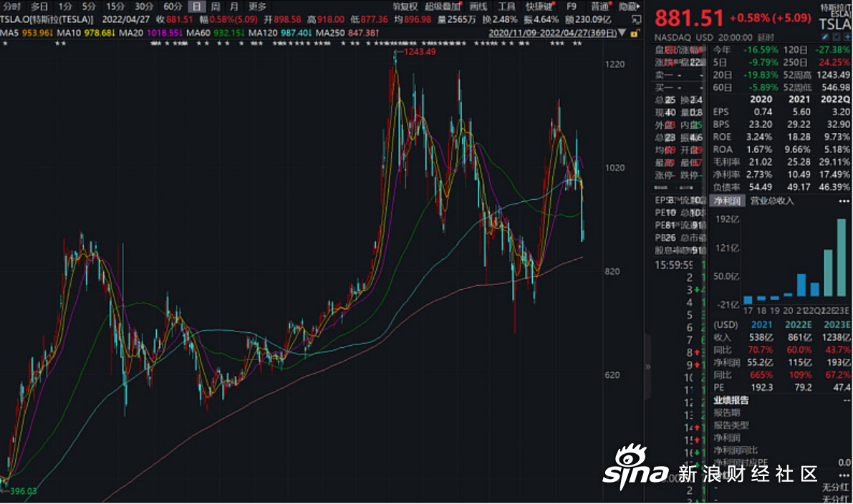The width and height of the screenshot is (853, 504).
Task: Open the square icon beside the pencil
Action: click(x=836, y=37)
